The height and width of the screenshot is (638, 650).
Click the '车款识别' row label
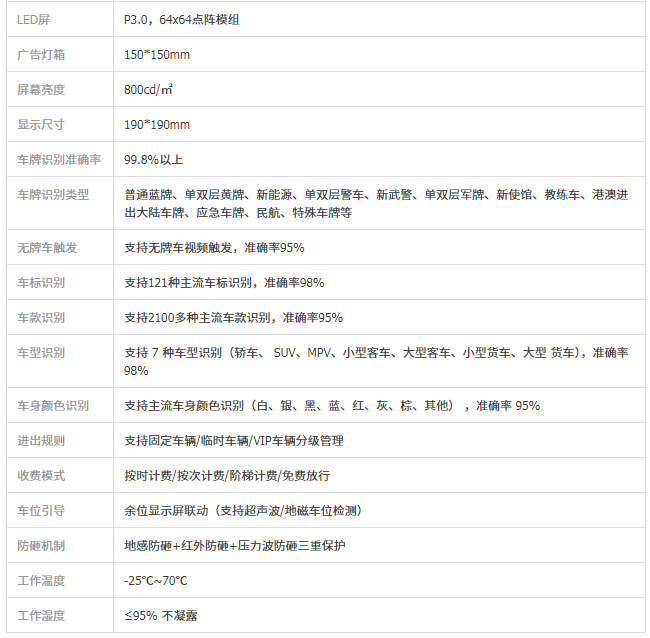pyautogui.click(x=41, y=318)
